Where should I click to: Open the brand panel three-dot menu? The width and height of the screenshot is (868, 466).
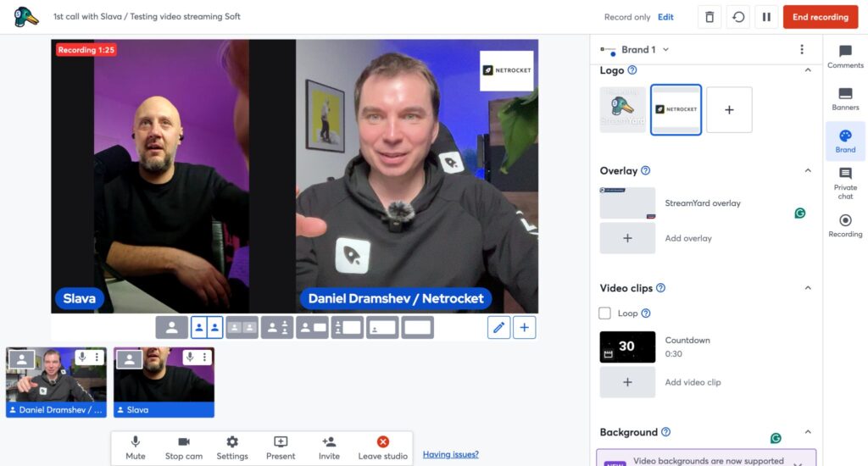click(802, 50)
